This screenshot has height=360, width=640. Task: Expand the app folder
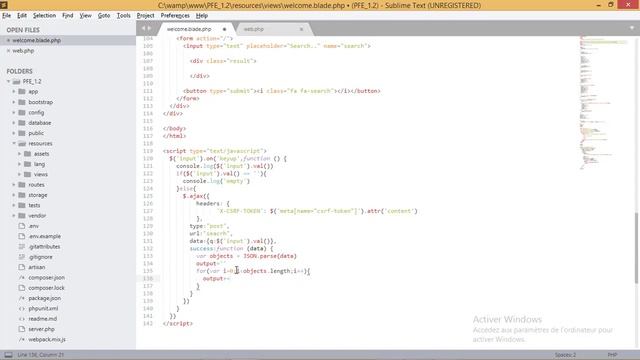point(13,91)
